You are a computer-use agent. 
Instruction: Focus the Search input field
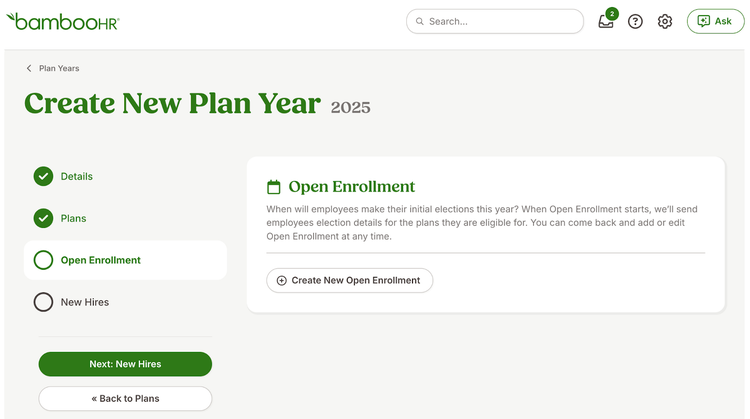click(495, 22)
